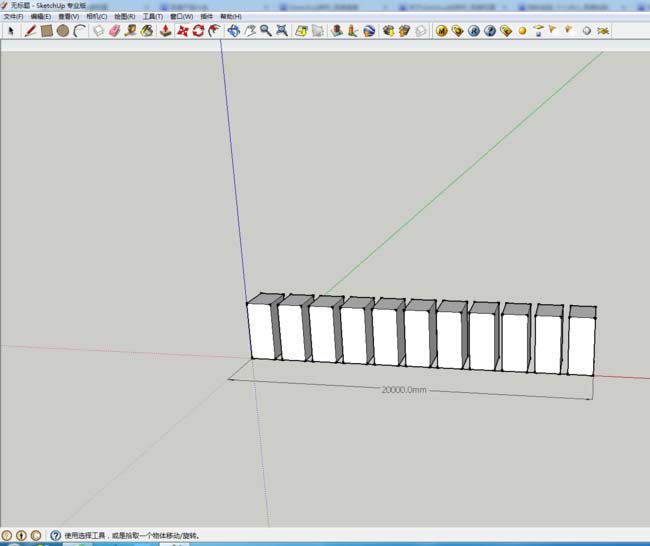Click the blue R plugin button
Screen dimensions: 650x546
coord(474,31)
